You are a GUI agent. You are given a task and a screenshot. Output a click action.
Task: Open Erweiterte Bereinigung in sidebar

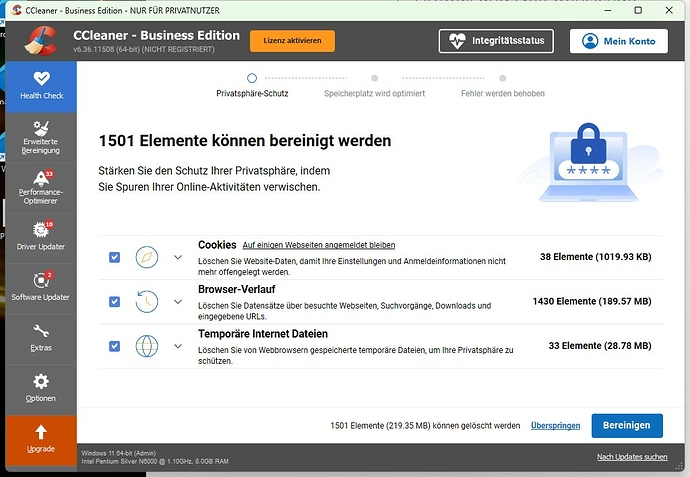(x=41, y=138)
